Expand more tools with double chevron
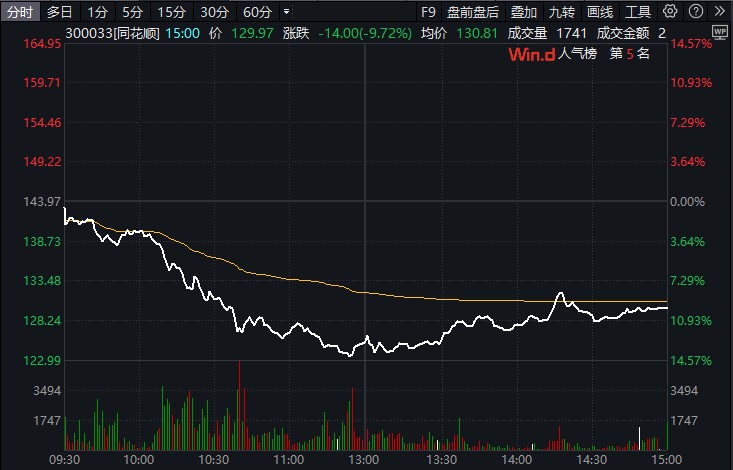This screenshot has width=733, height=470. (x=720, y=11)
